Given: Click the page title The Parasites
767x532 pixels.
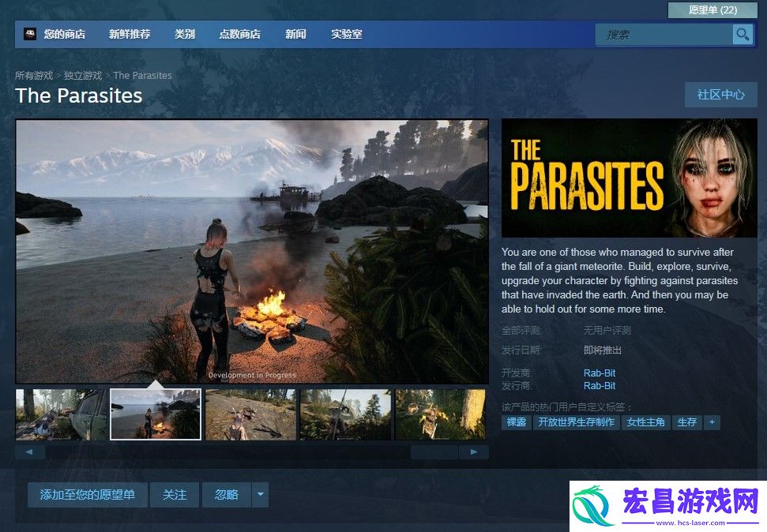Looking at the screenshot, I should 79,96.
